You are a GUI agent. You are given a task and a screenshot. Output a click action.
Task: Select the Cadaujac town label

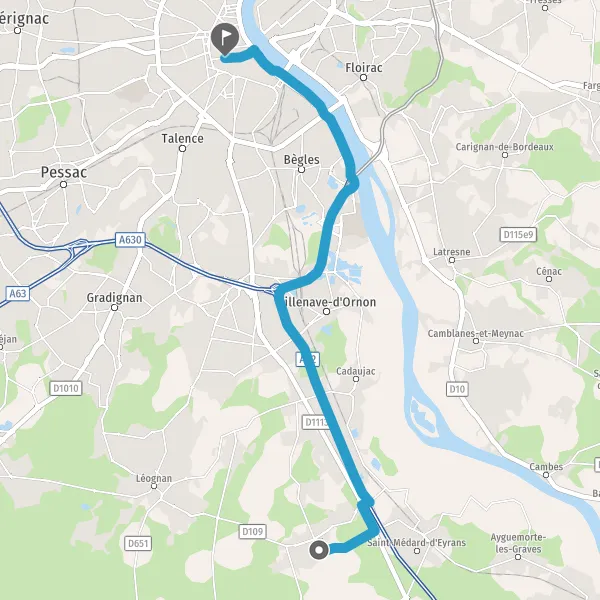pos(355,371)
